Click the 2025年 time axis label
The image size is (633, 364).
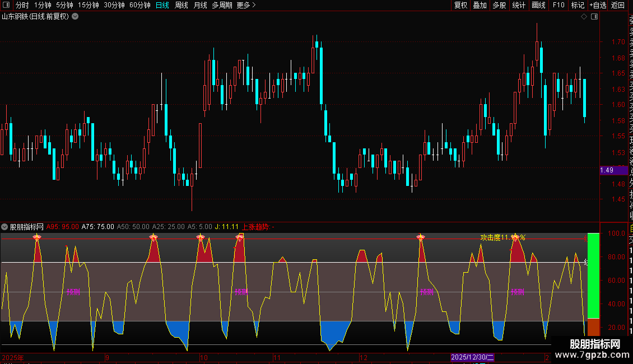click(x=13, y=357)
